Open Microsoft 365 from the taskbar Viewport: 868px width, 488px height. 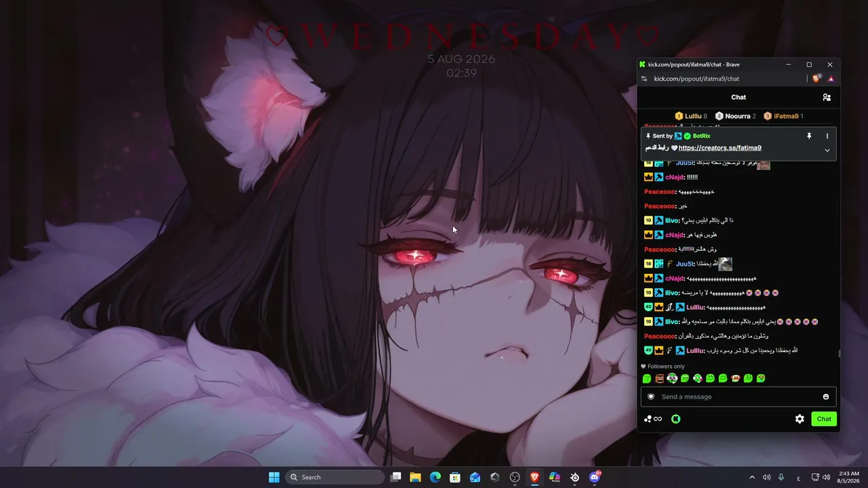point(555,477)
